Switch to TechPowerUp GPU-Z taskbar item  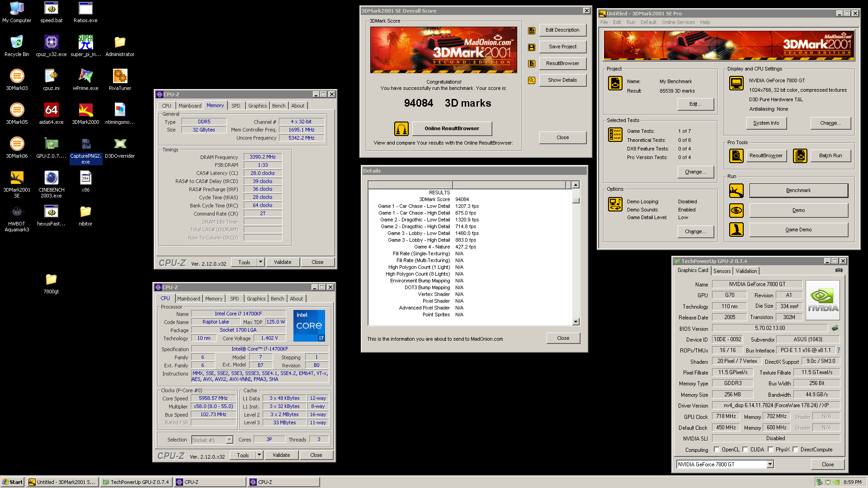click(136, 482)
